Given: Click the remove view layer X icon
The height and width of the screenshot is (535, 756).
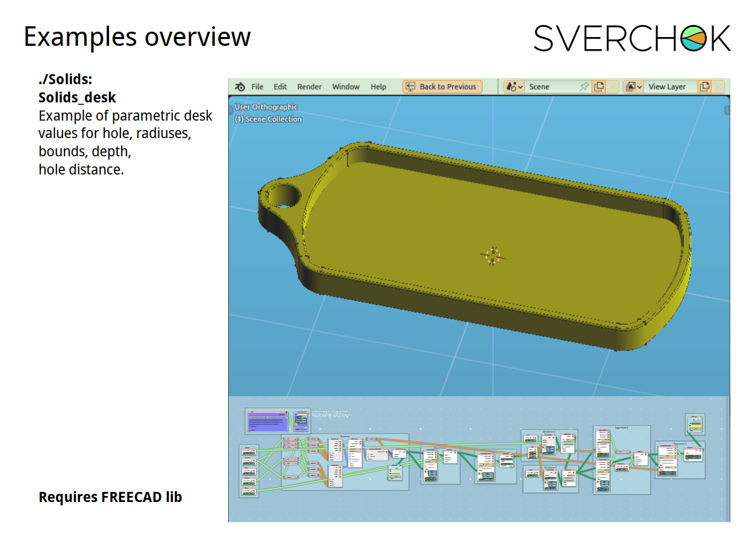Looking at the screenshot, I should click(718, 87).
